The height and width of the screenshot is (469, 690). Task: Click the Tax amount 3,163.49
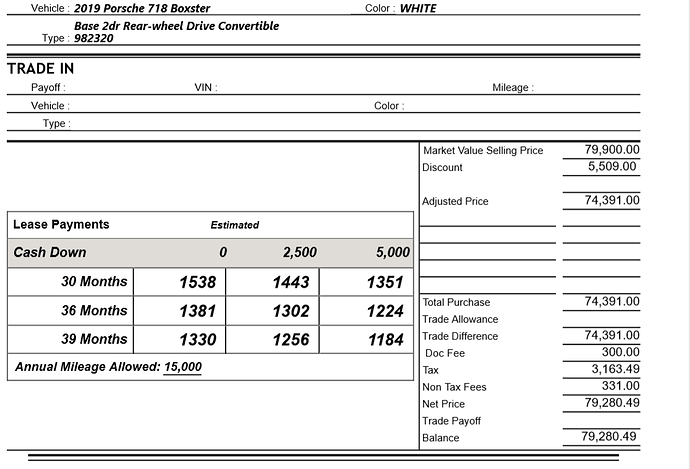point(615,369)
